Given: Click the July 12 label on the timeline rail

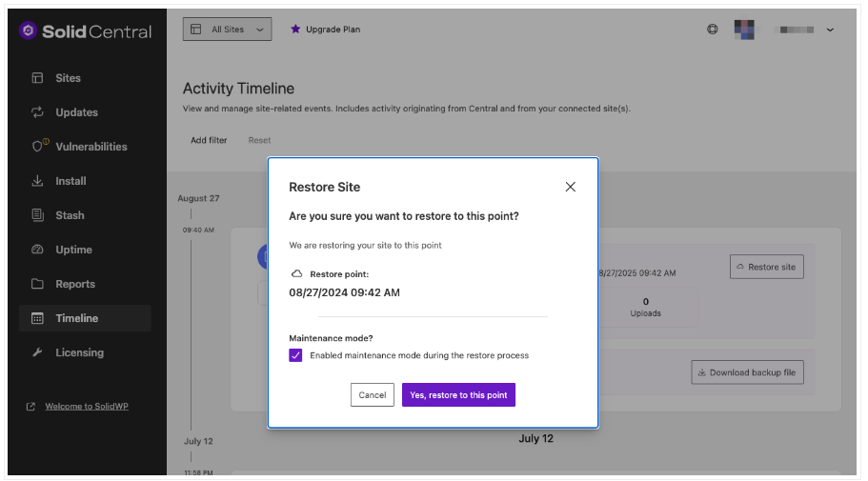Looking at the screenshot, I should pyautogui.click(x=198, y=441).
